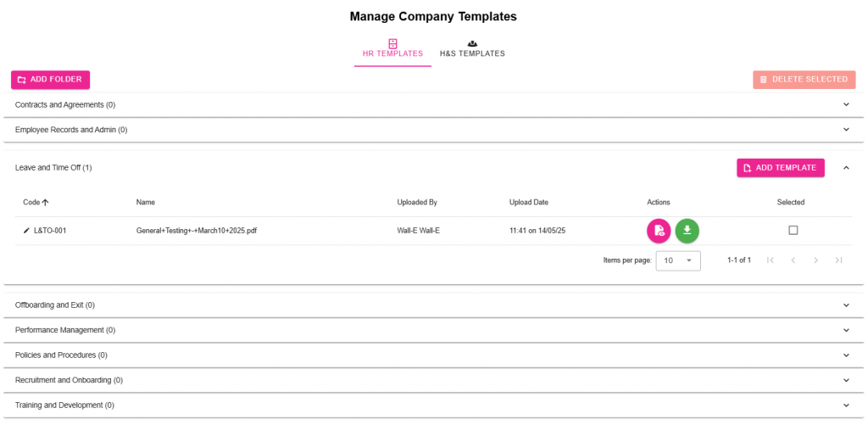
Task: Jump to the last page of results
Action: pos(838,260)
